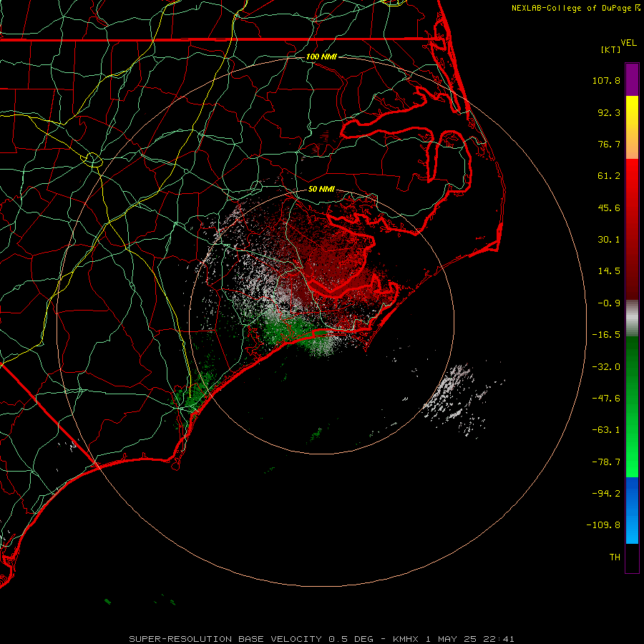Viewport: 644px width, 644px height.
Task: Click the -32.0 velocity scale value
Action: [x=606, y=367]
